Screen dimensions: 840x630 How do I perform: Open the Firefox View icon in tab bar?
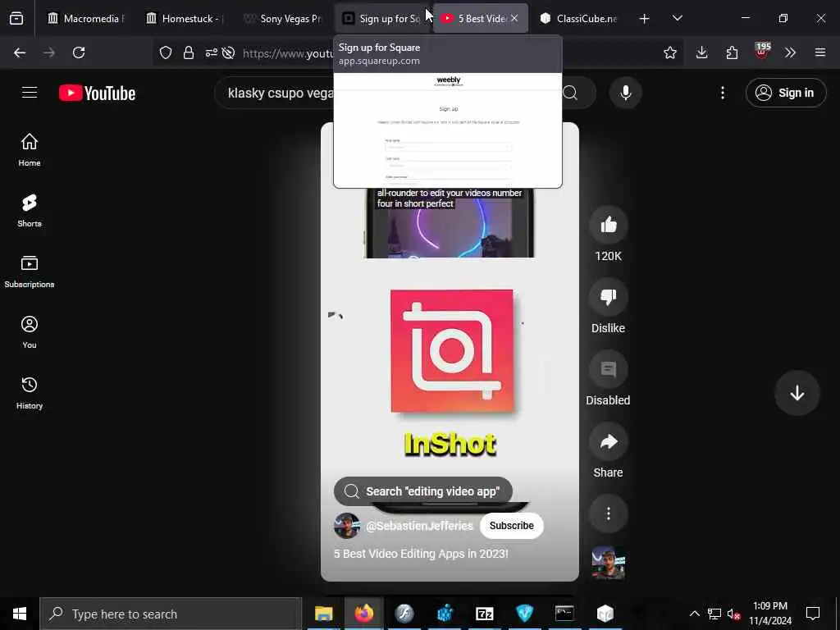(x=16, y=19)
